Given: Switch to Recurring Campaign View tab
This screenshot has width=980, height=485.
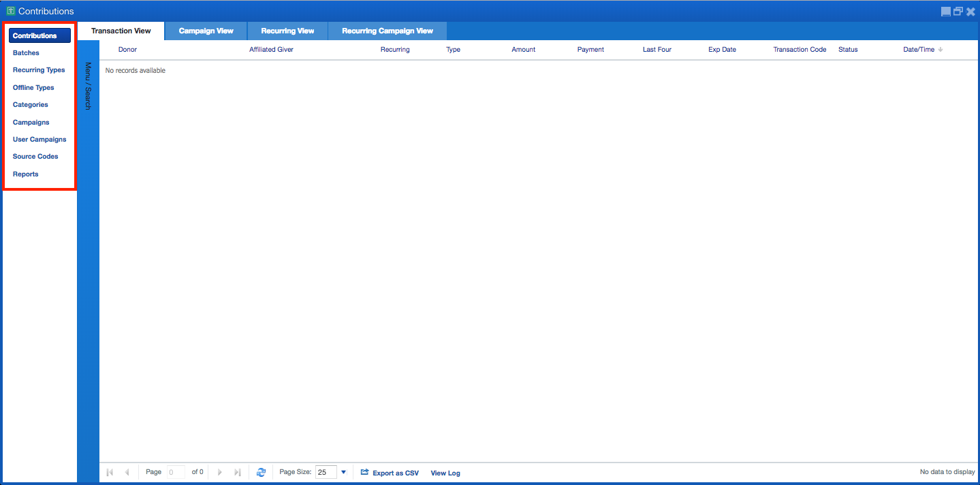Looking at the screenshot, I should click(388, 31).
